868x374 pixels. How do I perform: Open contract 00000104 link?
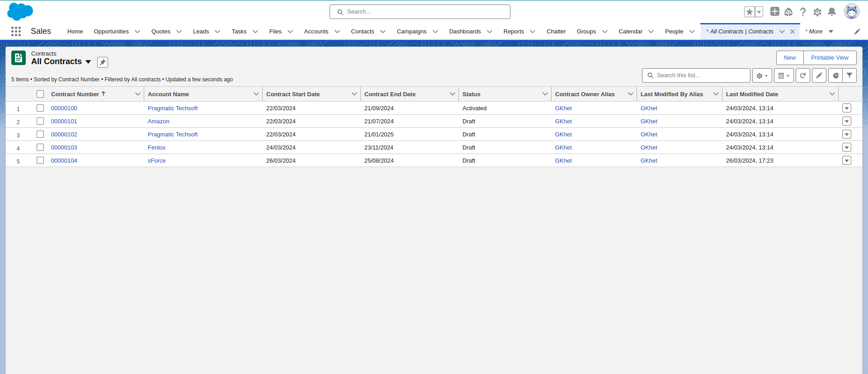coord(64,161)
